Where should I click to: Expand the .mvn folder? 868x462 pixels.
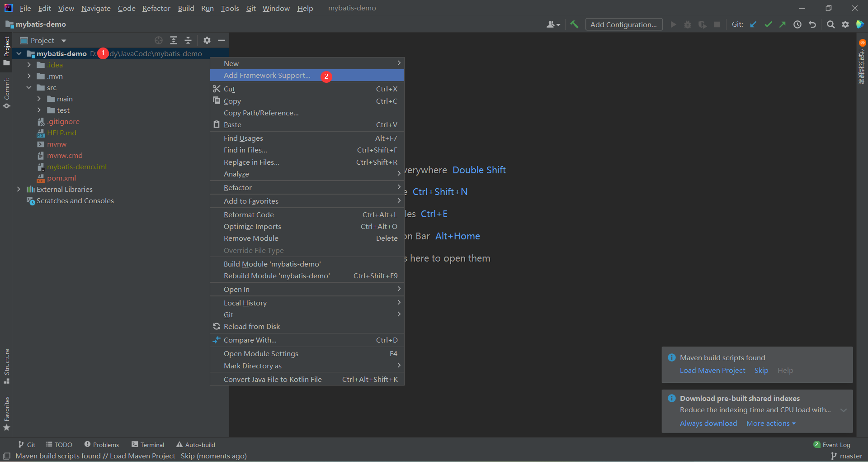[x=29, y=76]
